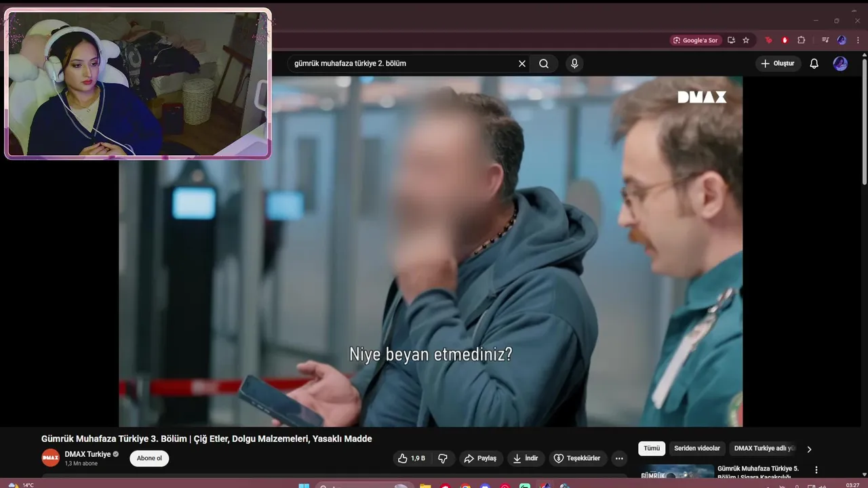This screenshot has height=488, width=868.
Task: Click the Google'a Sor lens button
Action: tap(696, 40)
